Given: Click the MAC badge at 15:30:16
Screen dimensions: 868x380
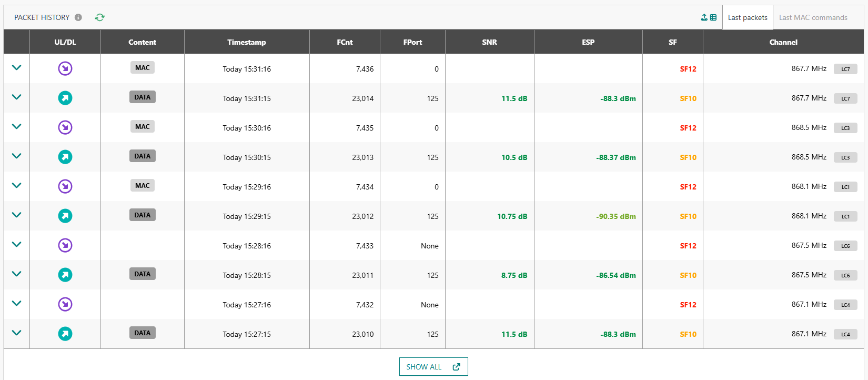Looking at the screenshot, I should 142,126.
